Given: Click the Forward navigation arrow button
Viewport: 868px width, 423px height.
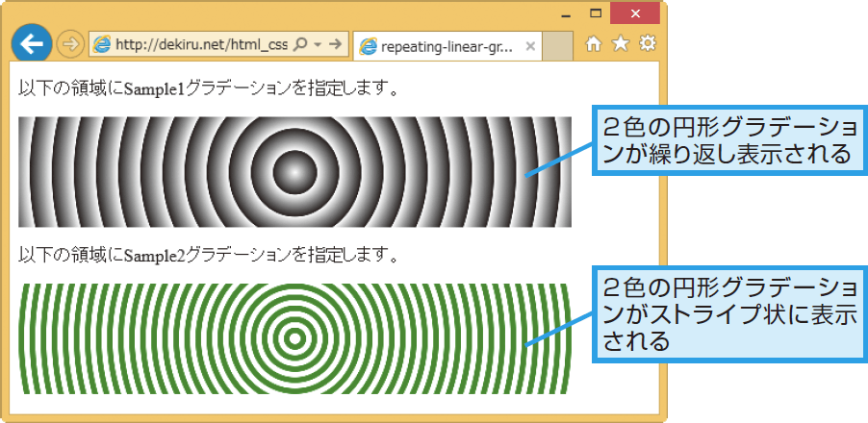Looking at the screenshot, I should (x=69, y=44).
